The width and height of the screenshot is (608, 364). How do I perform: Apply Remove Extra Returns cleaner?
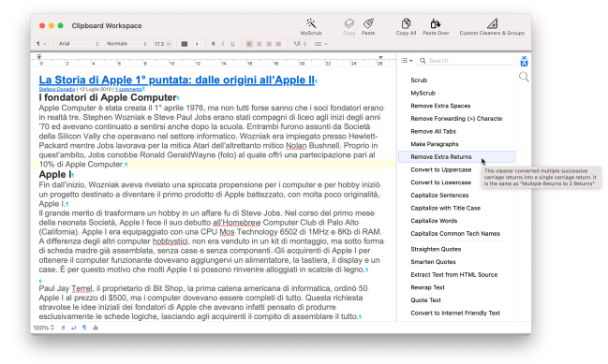456,157
